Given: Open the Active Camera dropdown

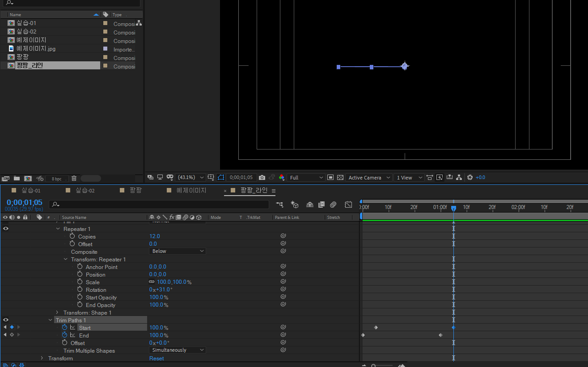Looking at the screenshot, I should pos(369,178).
